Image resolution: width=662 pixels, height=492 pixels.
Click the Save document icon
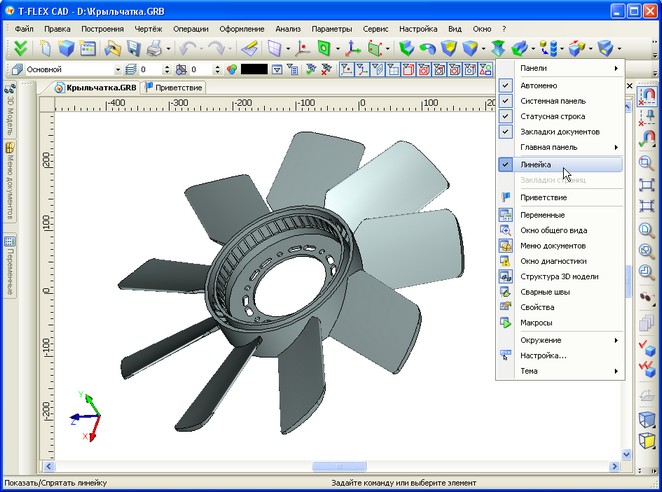[133, 49]
